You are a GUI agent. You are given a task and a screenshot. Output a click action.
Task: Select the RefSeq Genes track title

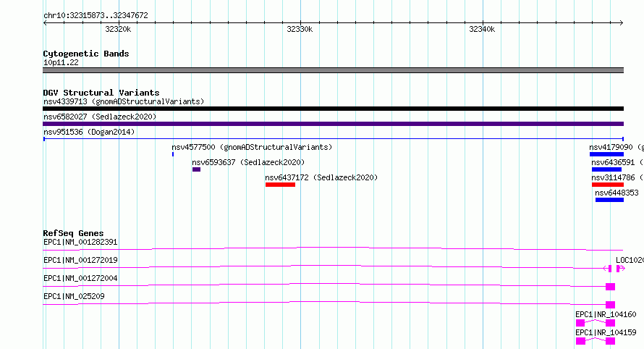tap(73, 233)
